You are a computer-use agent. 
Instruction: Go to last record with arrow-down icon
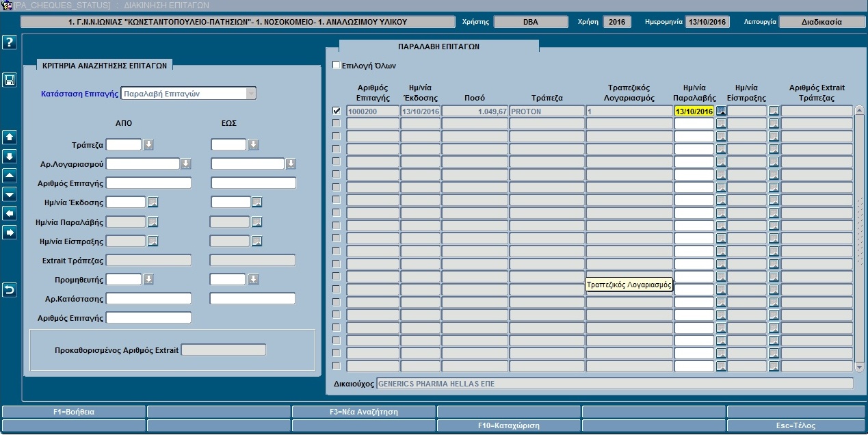(x=10, y=156)
